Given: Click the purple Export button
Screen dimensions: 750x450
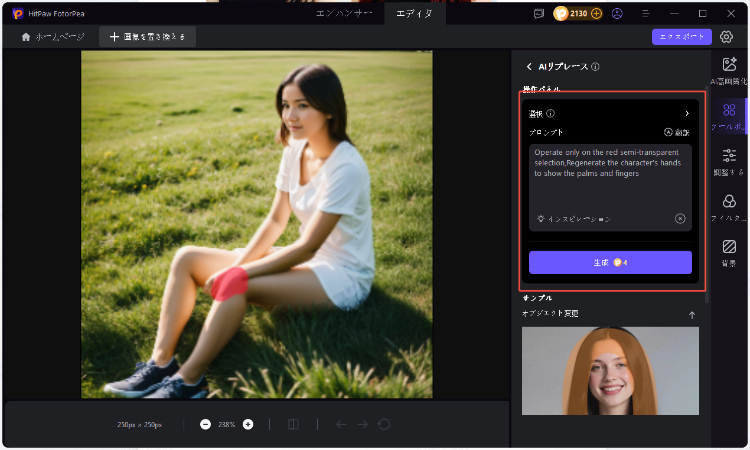Looking at the screenshot, I should click(682, 37).
